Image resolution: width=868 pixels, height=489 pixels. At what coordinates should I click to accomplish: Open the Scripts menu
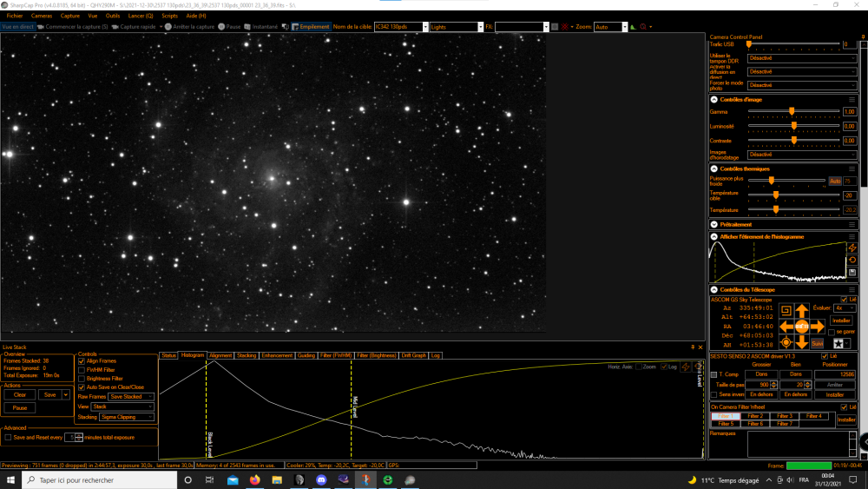click(169, 16)
